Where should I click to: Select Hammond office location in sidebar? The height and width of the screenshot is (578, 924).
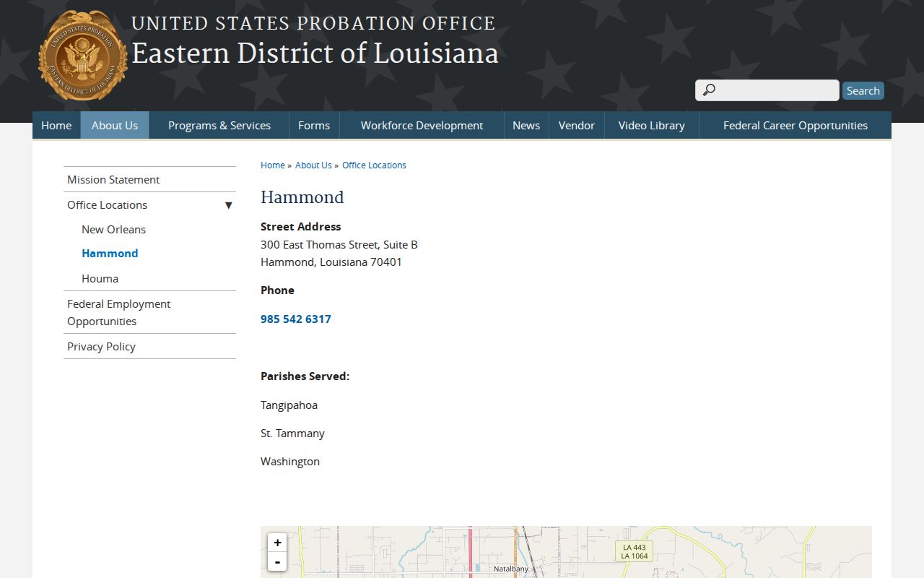pos(110,253)
